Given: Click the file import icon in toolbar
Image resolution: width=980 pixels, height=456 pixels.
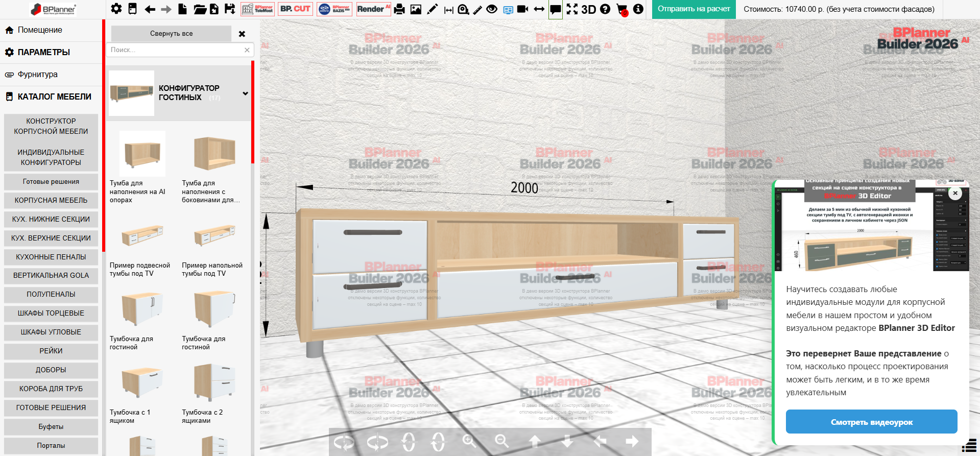Looking at the screenshot, I should tap(214, 9).
